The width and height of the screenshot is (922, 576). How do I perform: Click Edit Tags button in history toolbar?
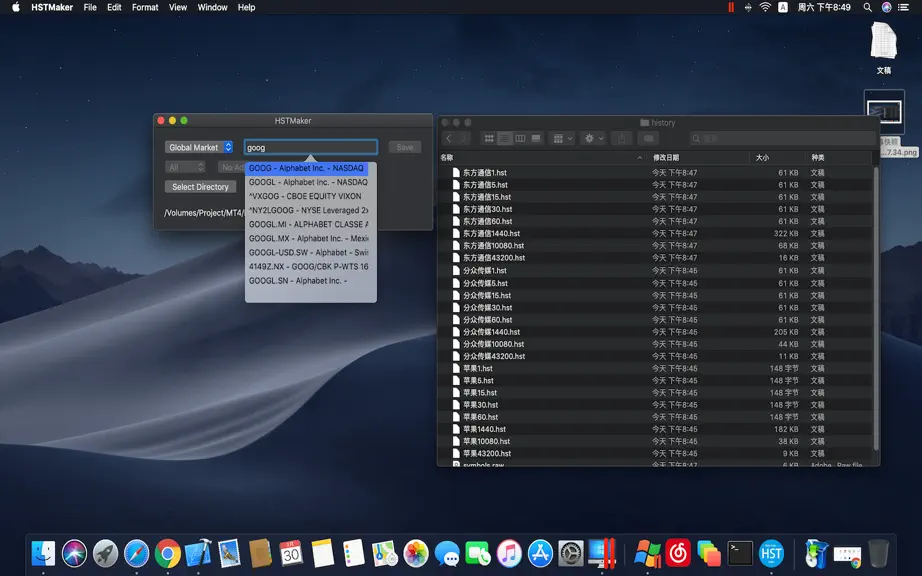pos(649,139)
